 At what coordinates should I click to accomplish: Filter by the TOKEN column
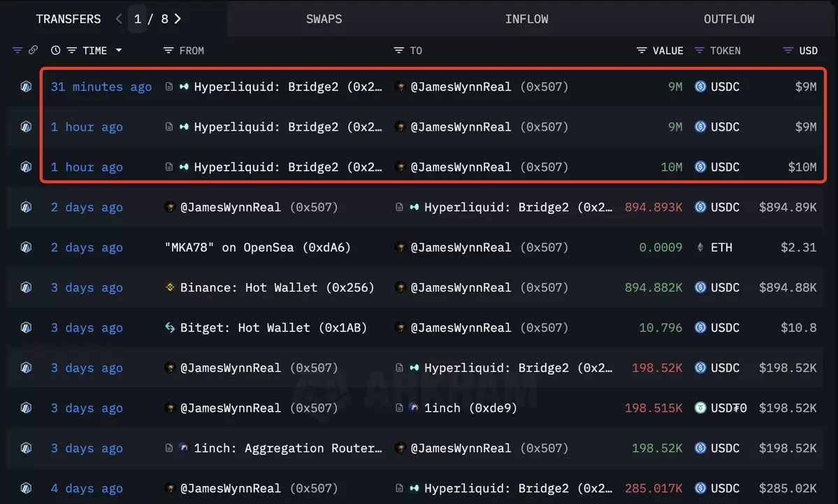pyautogui.click(x=699, y=50)
